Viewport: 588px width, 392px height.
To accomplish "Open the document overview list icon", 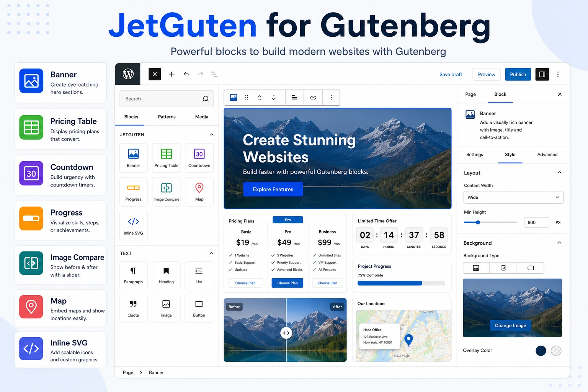I will pyautogui.click(x=214, y=74).
